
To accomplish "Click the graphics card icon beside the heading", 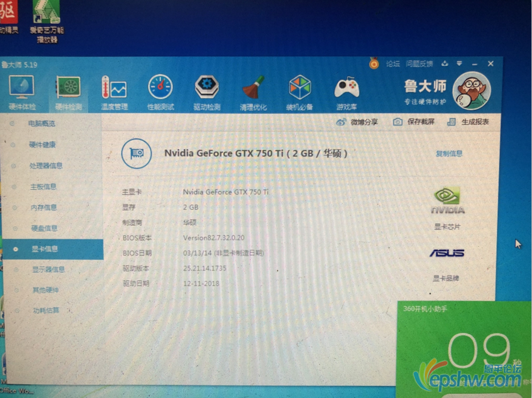I will [137, 153].
